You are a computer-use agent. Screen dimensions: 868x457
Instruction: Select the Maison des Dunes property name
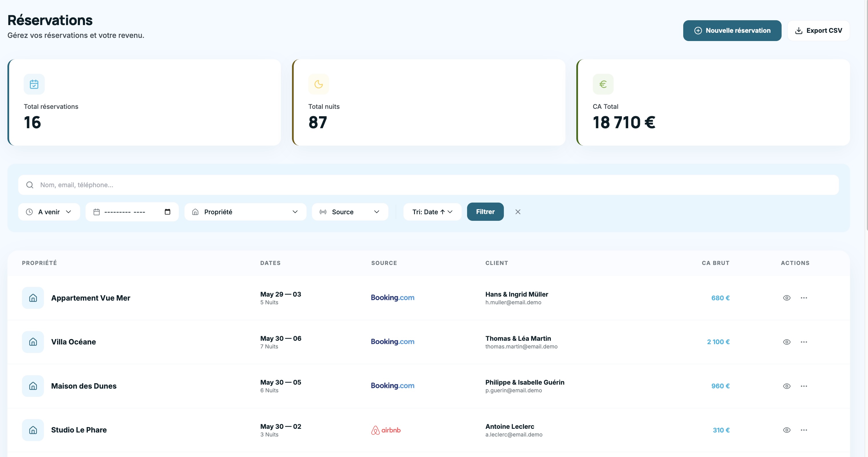pyautogui.click(x=84, y=386)
